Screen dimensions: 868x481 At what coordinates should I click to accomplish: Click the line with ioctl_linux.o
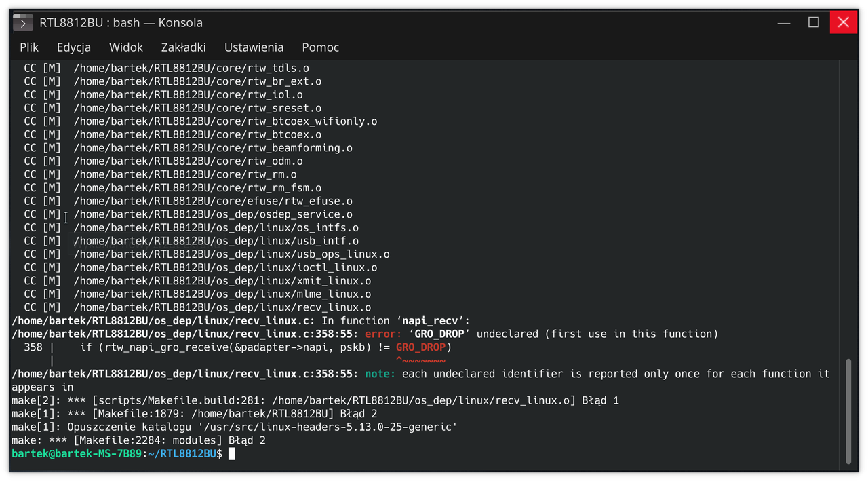201,267
